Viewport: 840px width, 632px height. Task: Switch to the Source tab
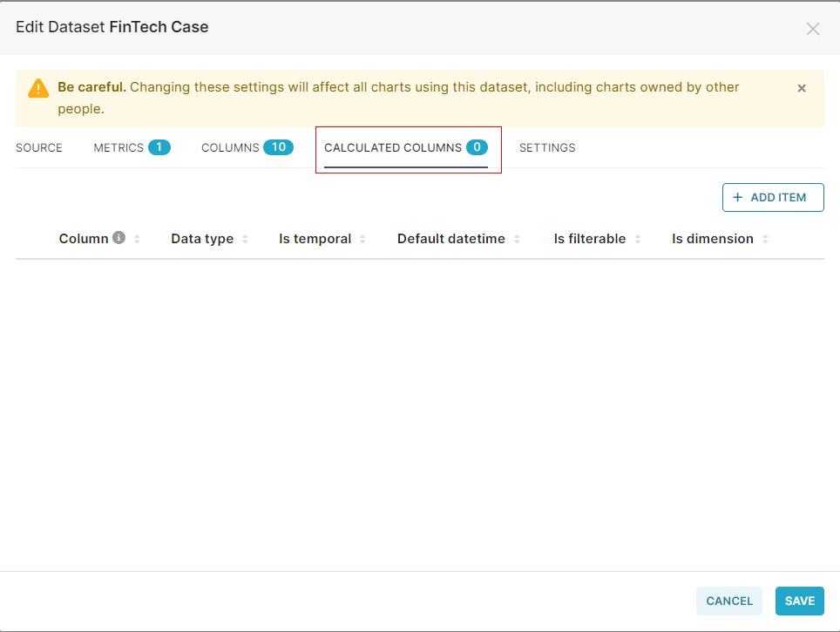[39, 148]
